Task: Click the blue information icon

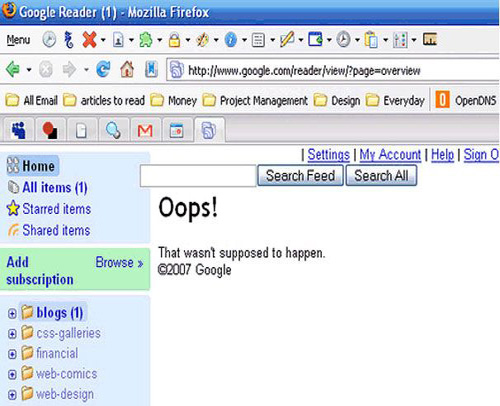Action: coord(231,40)
